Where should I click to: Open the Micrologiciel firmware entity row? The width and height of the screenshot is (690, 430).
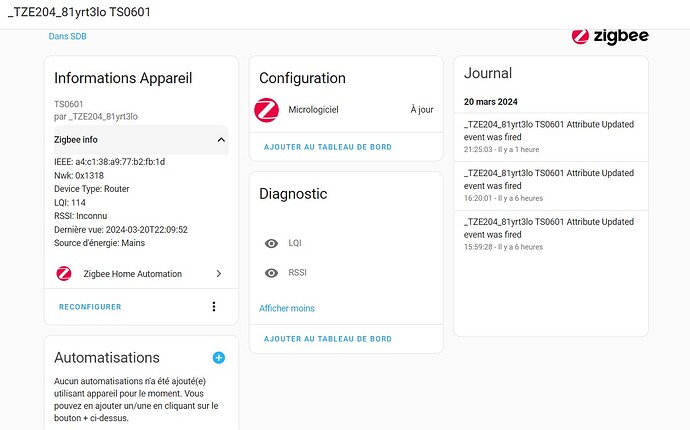345,109
